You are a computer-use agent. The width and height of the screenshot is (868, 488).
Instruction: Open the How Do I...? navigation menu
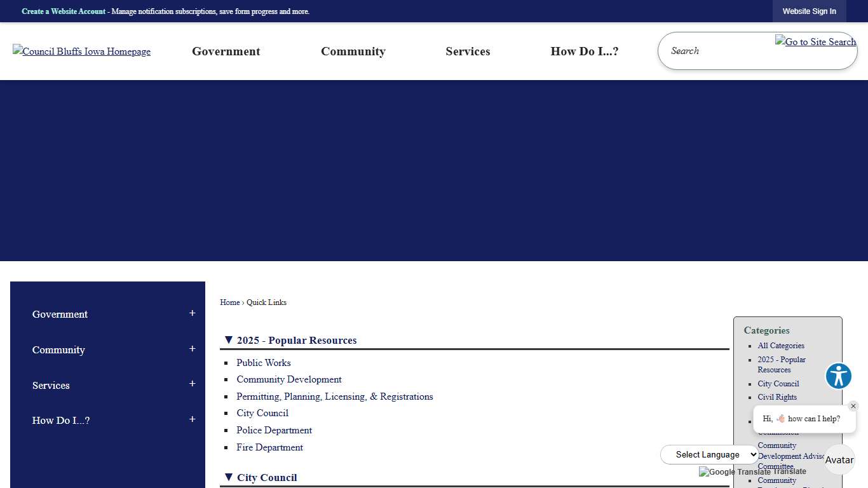click(x=584, y=51)
